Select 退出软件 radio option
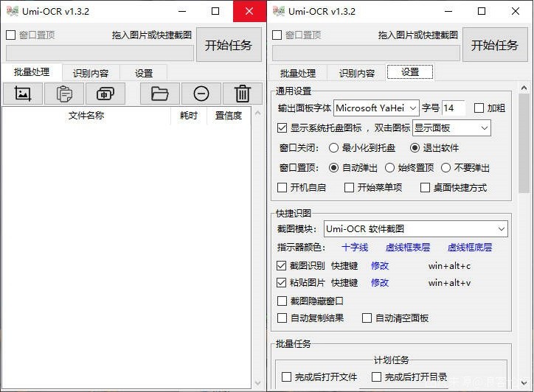Viewport: 534px width, 392px height. pyautogui.click(x=415, y=147)
